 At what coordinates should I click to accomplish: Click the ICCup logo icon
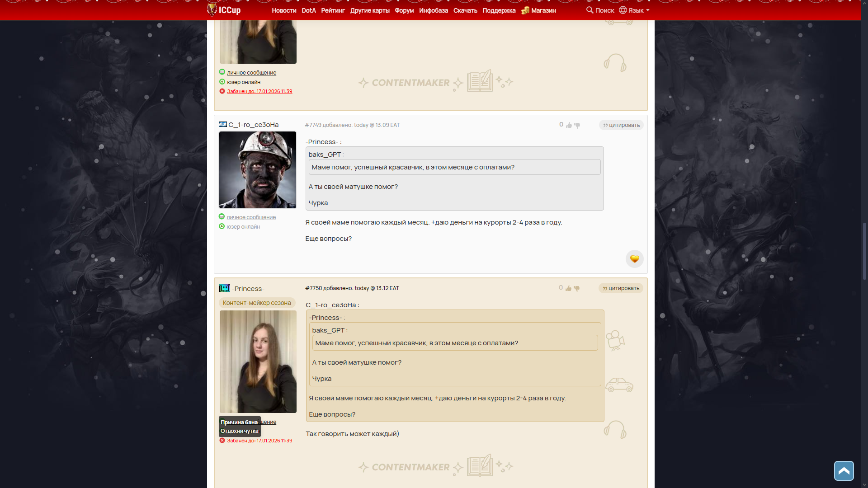pyautogui.click(x=212, y=9)
